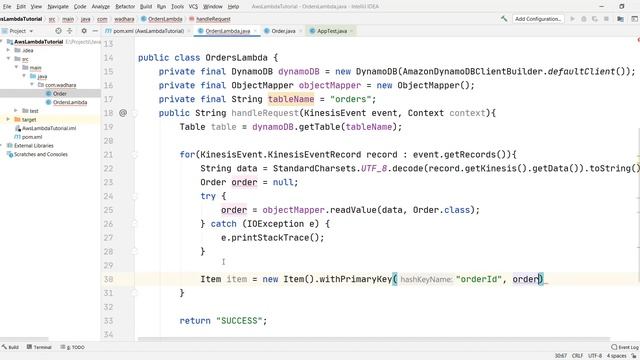
Task: Open the Edit menu
Action: click(x=21, y=7)
